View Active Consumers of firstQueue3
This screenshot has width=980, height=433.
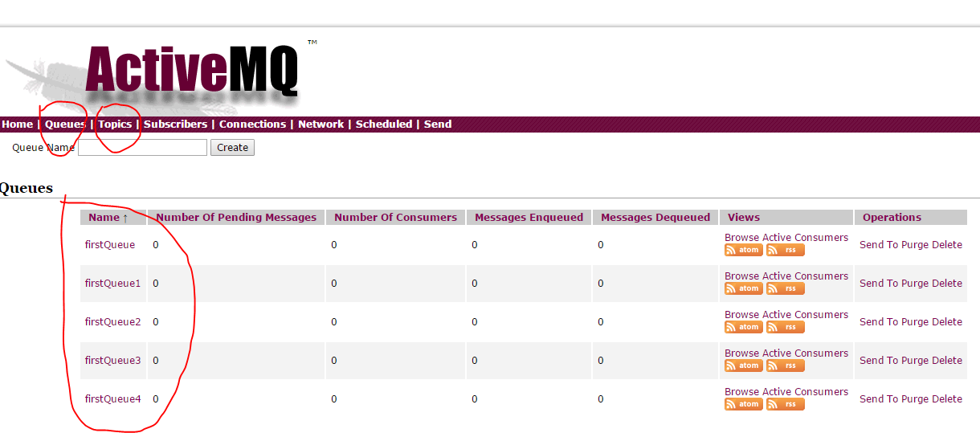805,353
